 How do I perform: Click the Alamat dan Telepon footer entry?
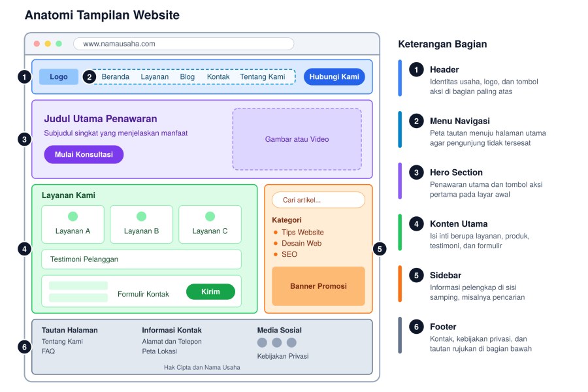pos(172,341)
